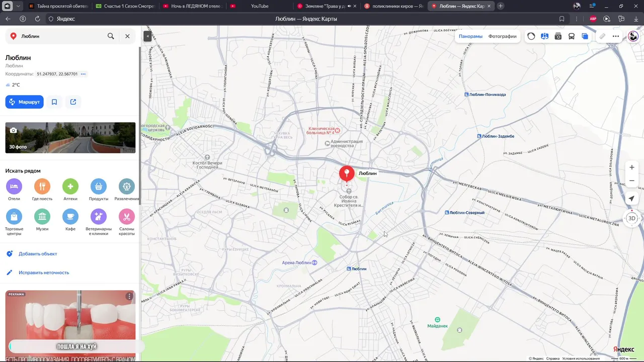644x362 pixels.
Task: Click Майданек landmark on map
Action: [437, 322]
